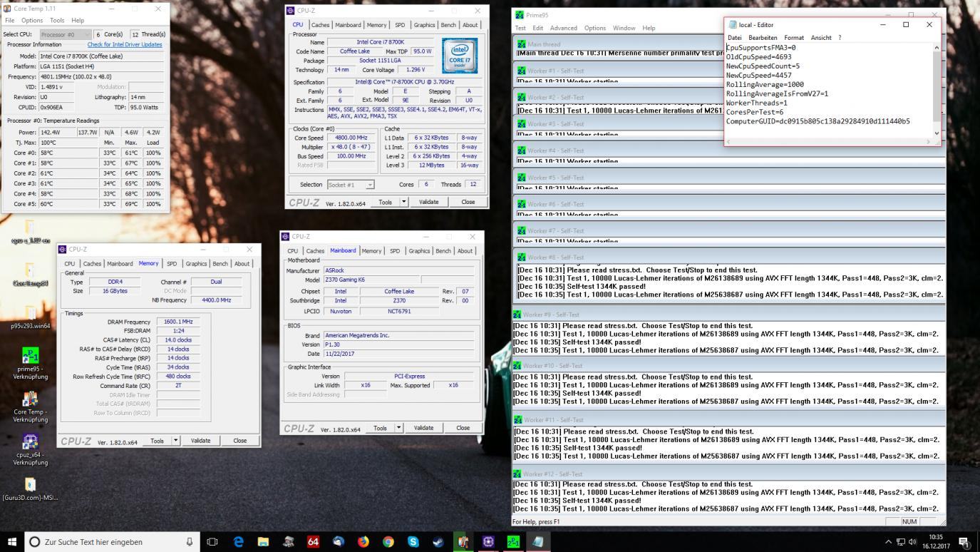
Task: Launch Google Chrome from the taskbar
Action: click(x=388, y=541)
